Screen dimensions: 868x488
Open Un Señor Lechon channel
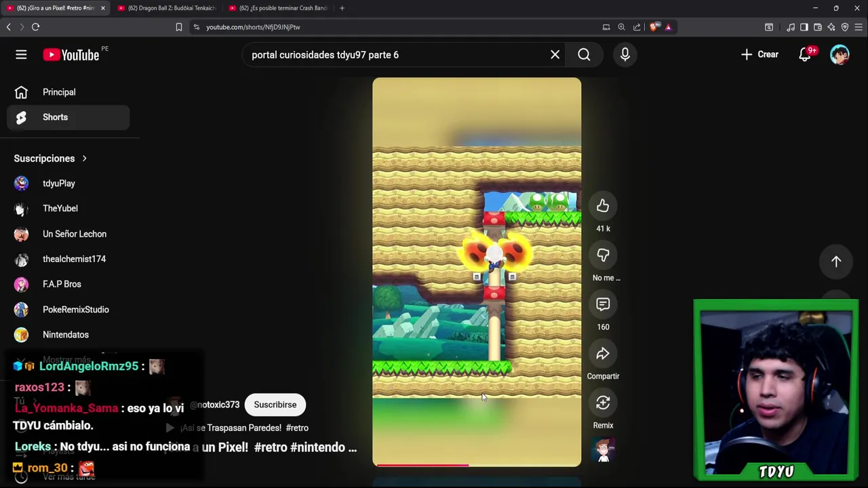68,234
